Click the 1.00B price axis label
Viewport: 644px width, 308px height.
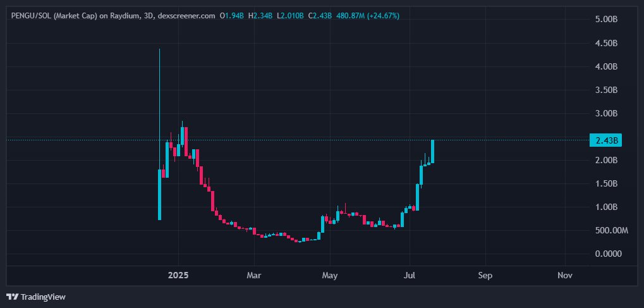point(606,207)
